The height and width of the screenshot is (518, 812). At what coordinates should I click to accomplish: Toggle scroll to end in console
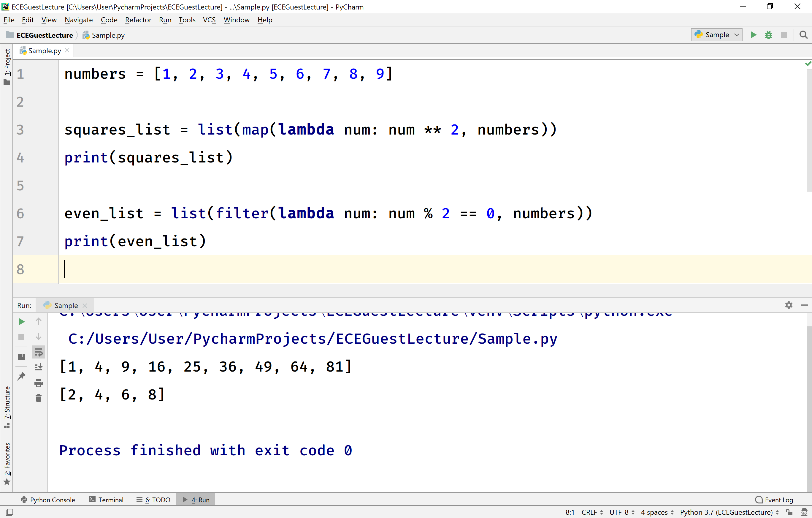coord(39,367)
